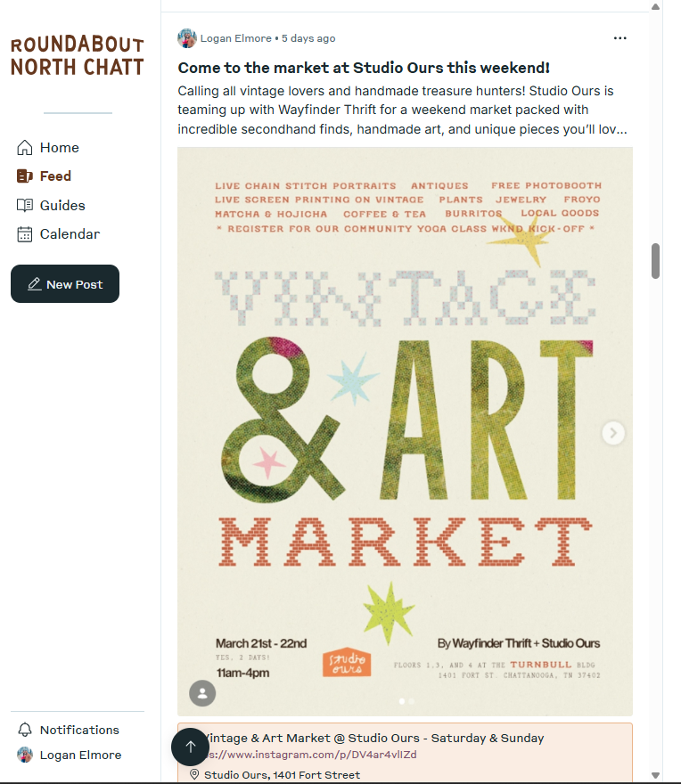
Task: Click the Roundabout North Chatt logo
Action: click(x=77, y=56)
